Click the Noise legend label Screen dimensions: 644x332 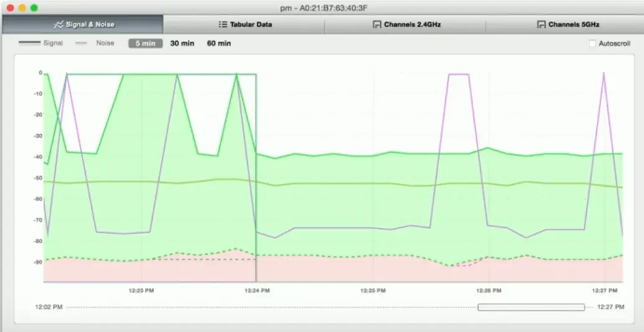point(104,43)
